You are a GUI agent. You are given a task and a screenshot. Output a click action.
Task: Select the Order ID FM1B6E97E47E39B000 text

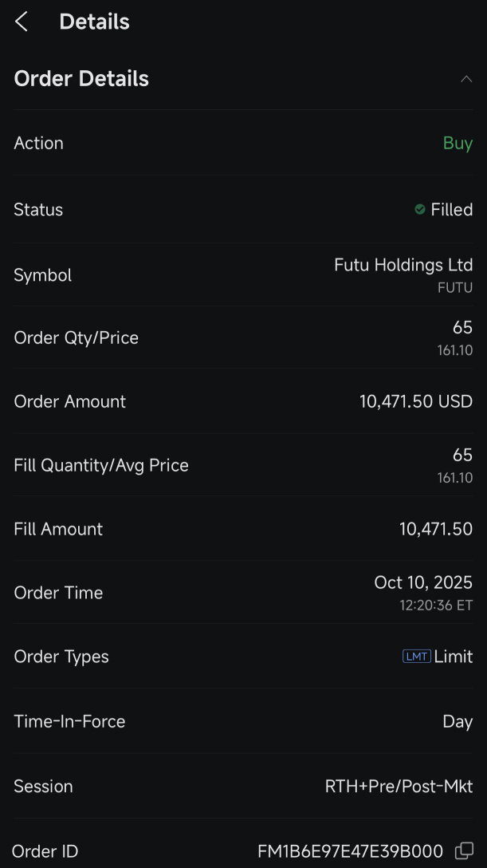pos(350,851)
